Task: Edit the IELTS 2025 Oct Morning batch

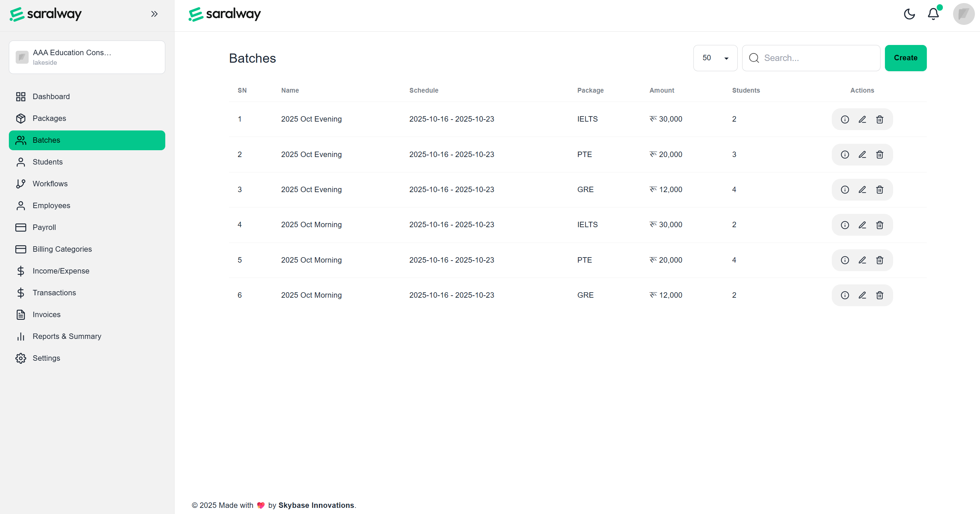Action: click(862, 225)
